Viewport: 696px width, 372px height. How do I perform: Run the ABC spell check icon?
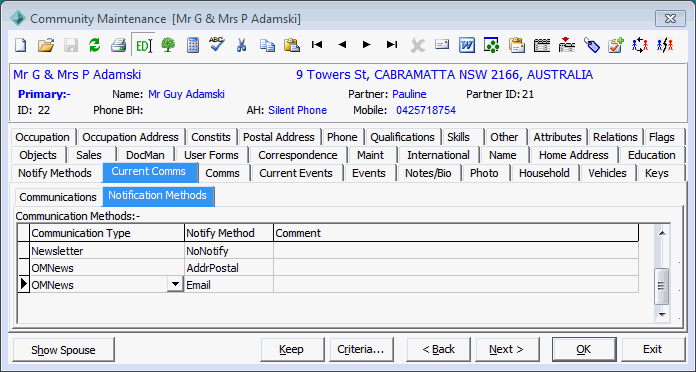[x=217, y=45]
